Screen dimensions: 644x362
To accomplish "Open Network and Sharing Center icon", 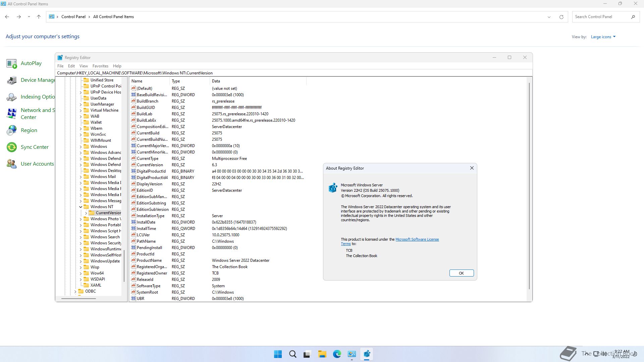I will 11,114.
